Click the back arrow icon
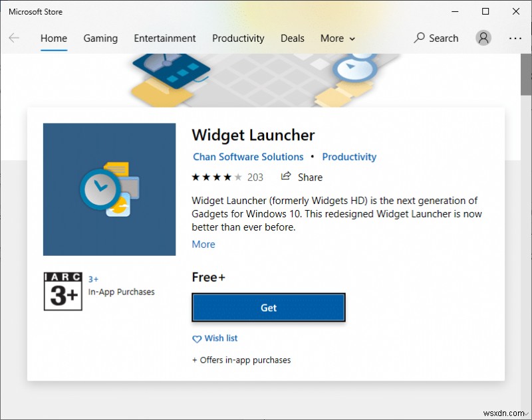532x420 pixels. [x=14, y=38]
